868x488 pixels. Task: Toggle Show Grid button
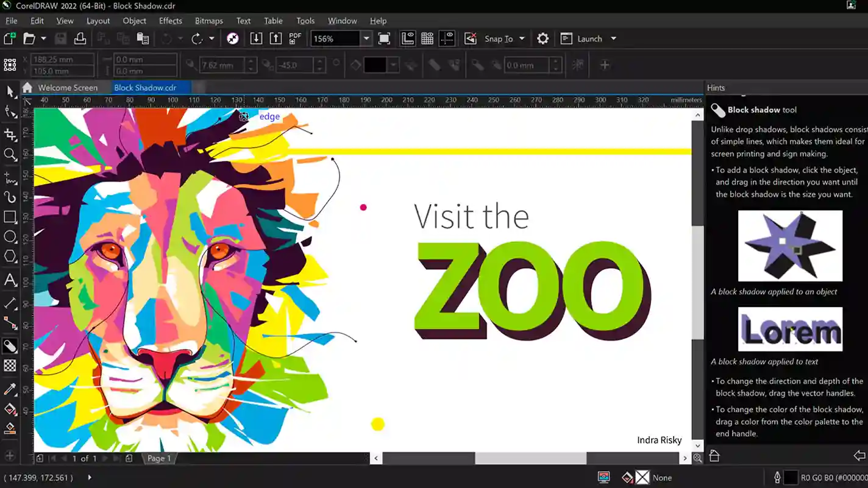point(427,38)
